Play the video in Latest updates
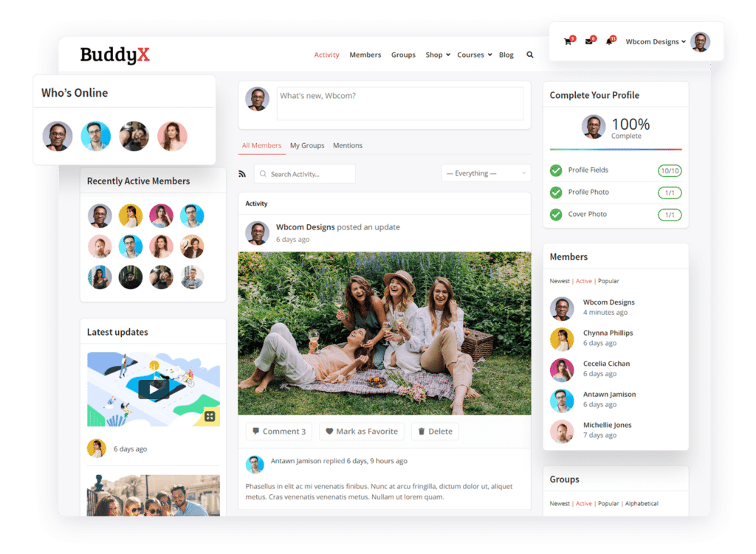The width and height of the screenshot is (756, 554). pos(153,389)
